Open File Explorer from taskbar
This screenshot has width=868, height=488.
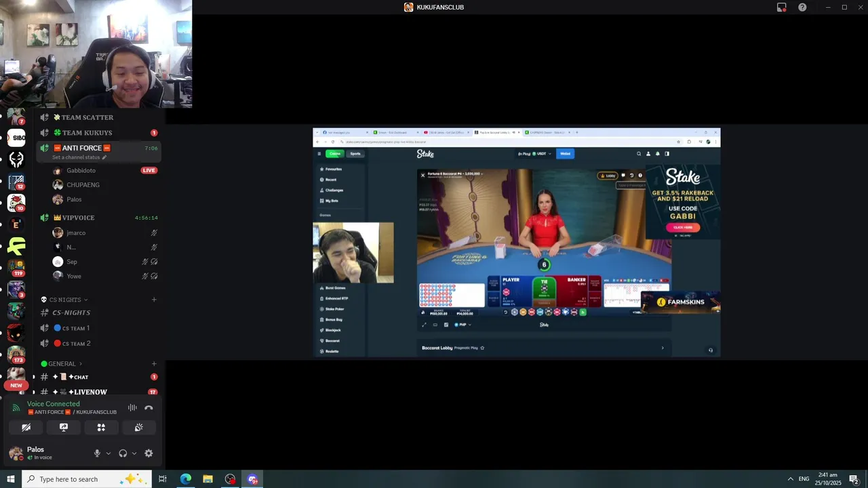(208, 479)
